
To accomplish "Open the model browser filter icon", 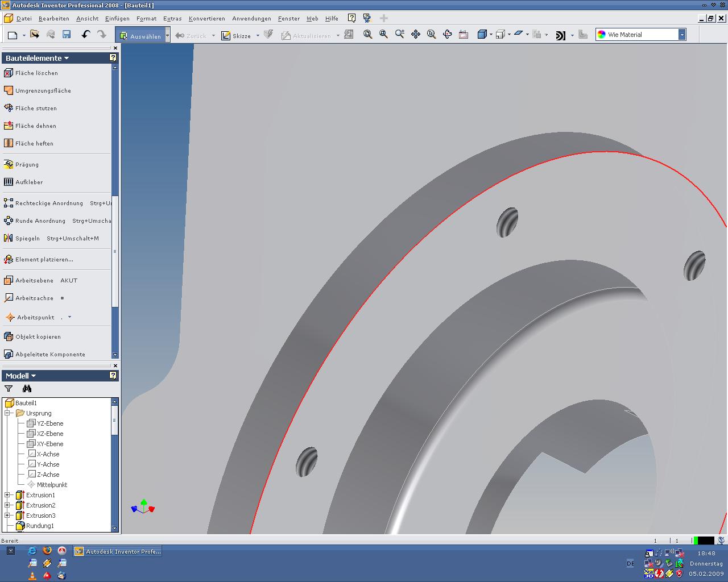I will 9,389.
